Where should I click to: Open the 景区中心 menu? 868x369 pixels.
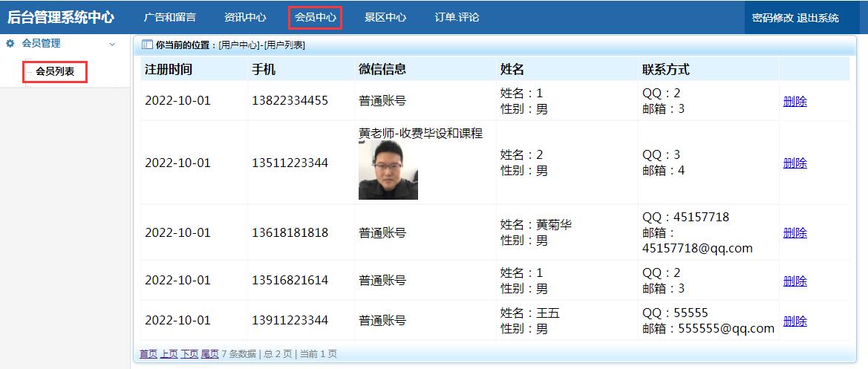point(385,17)
